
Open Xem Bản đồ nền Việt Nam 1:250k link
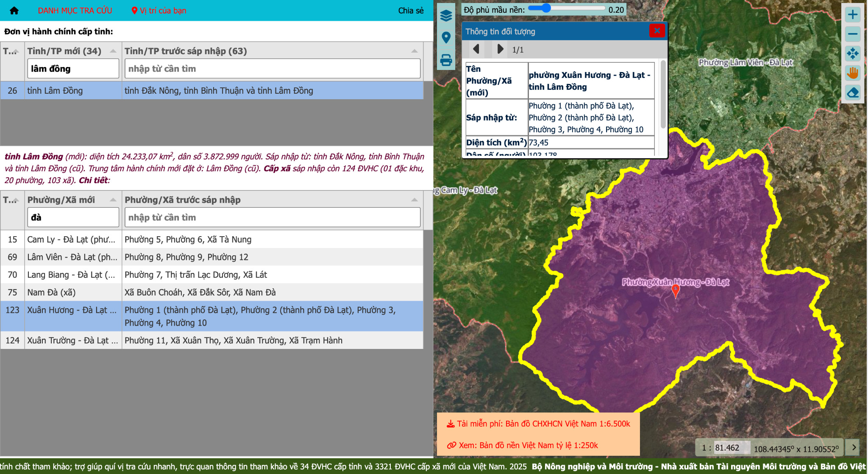point(523,445)
